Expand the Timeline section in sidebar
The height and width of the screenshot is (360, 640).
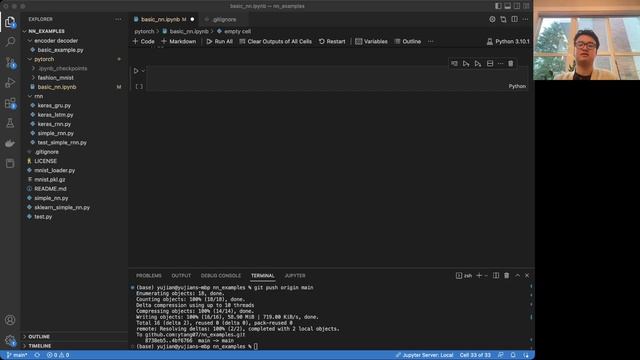(40, 346)
